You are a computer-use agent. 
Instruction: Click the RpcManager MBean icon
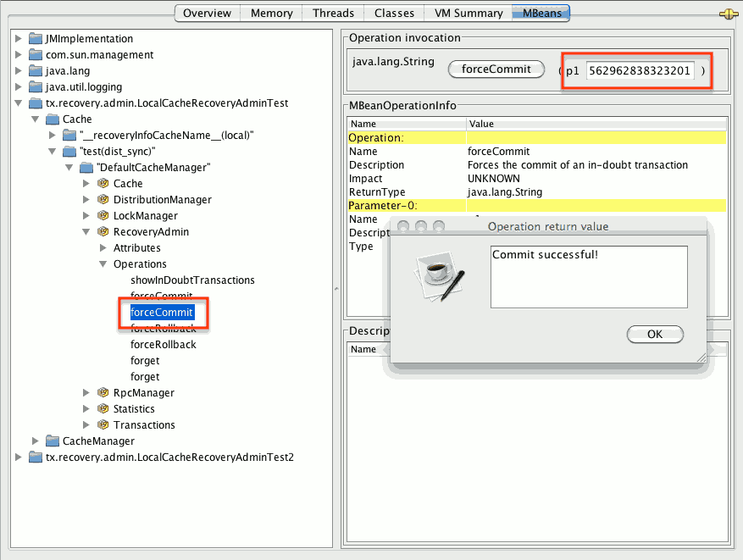coord(103,393)
